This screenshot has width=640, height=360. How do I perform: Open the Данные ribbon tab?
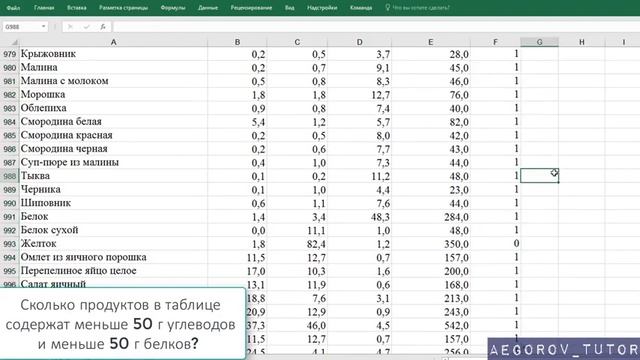pyautogui.click(x=208, y=8)
